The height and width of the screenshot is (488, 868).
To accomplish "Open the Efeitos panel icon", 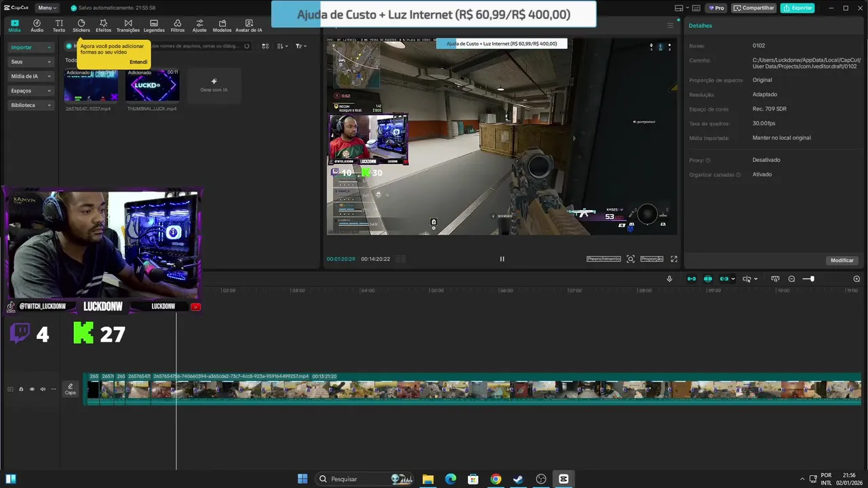I will [103, 26].
